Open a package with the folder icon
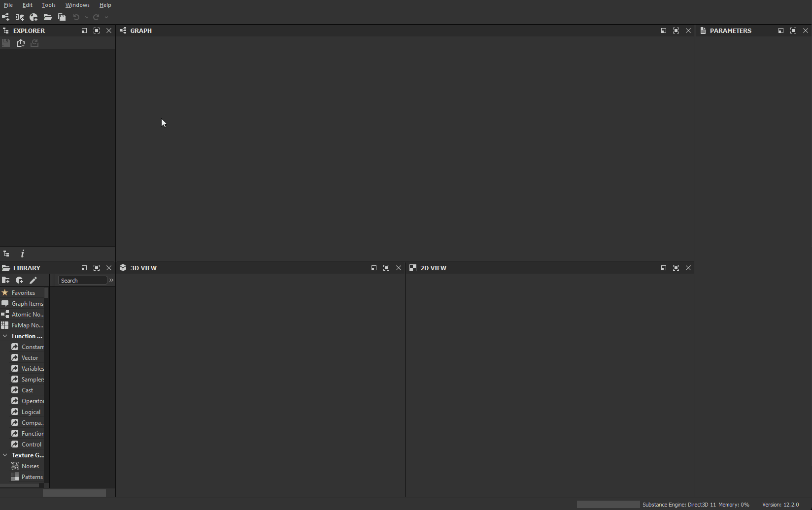The width and height of the screenshot is (812, 510). (x=48, y=17)
